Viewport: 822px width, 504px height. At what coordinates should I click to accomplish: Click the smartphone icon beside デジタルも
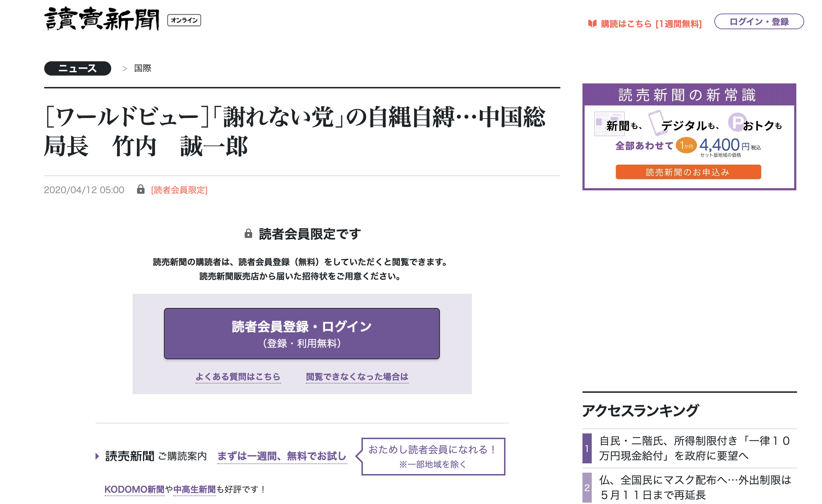657,123
